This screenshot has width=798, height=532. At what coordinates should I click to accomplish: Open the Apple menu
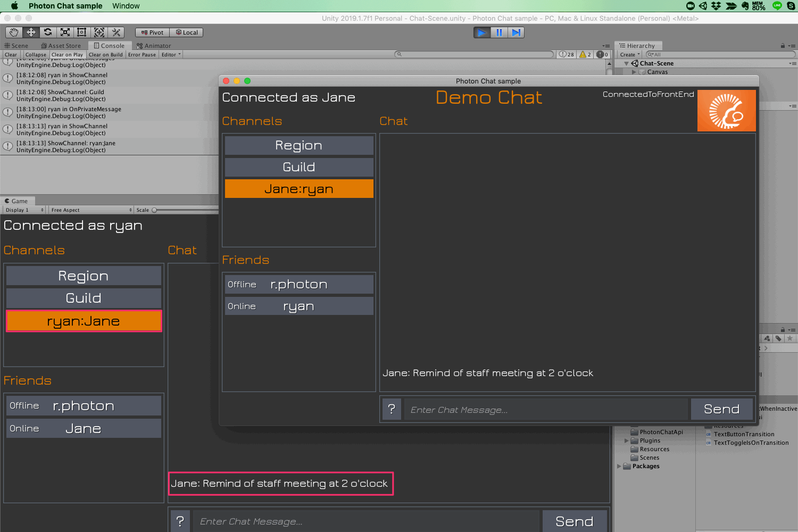point(14,6)
